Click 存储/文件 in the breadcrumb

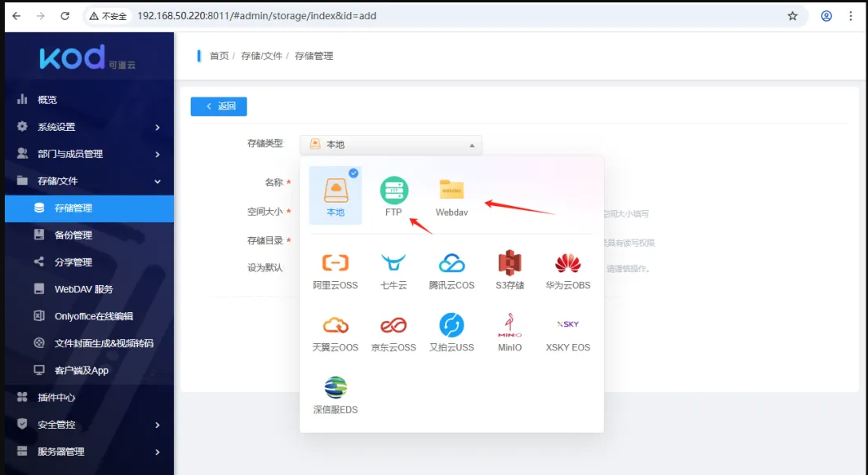point(262,56)
